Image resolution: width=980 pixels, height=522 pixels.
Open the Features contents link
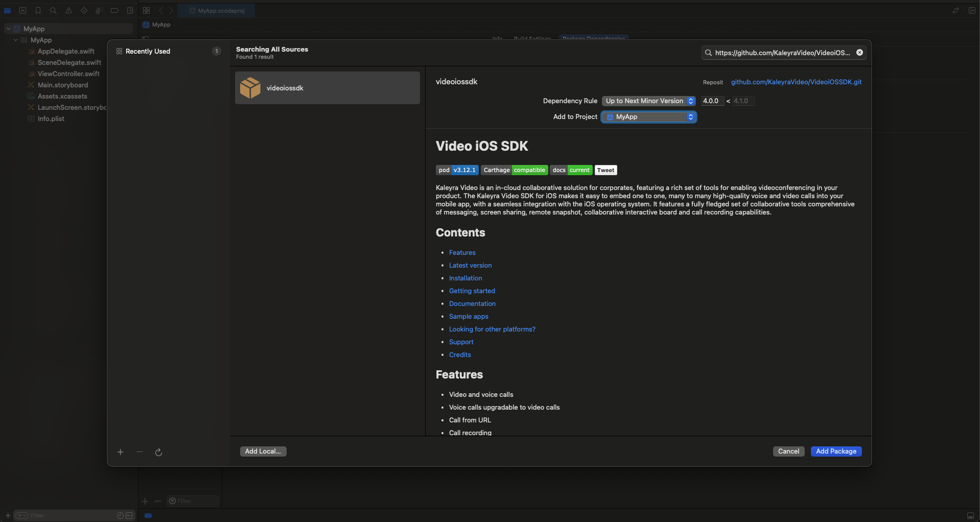coord(462,252)
